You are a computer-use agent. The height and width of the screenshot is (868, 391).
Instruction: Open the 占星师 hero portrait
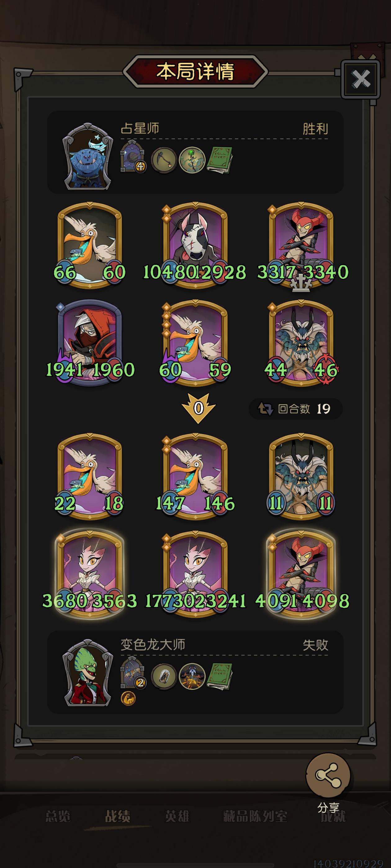coord(88,156)
